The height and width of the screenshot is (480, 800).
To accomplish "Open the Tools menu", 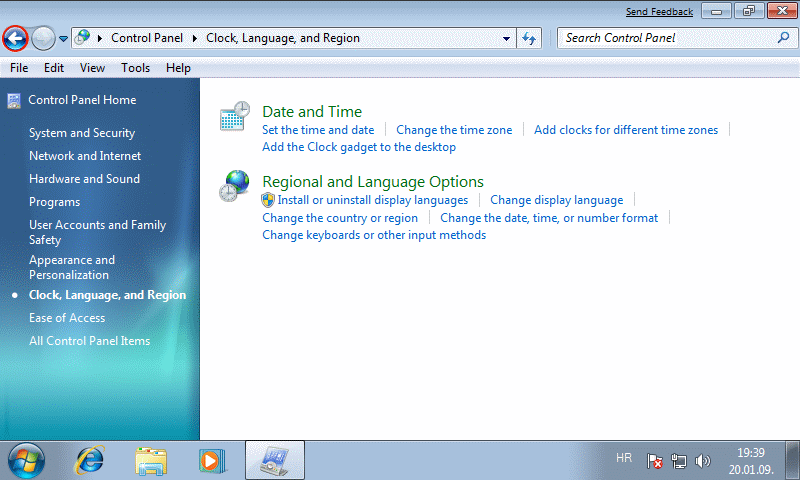I will [x=135, y=68].
